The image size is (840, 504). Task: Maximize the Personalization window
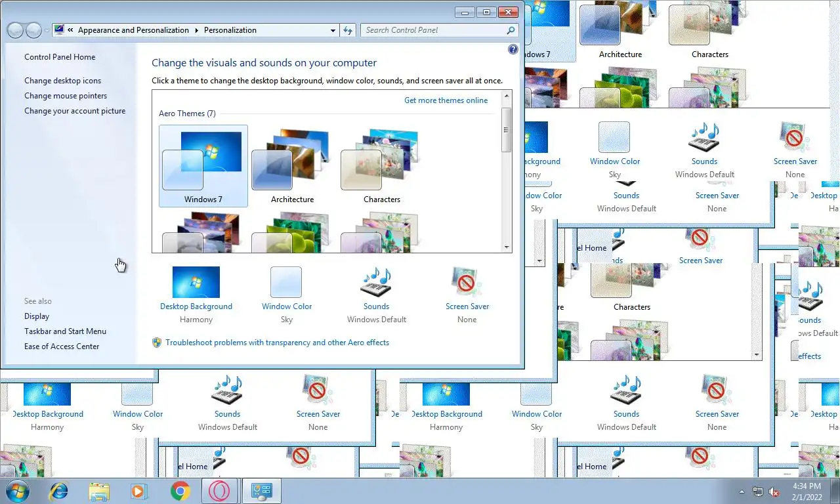point(486,12)
